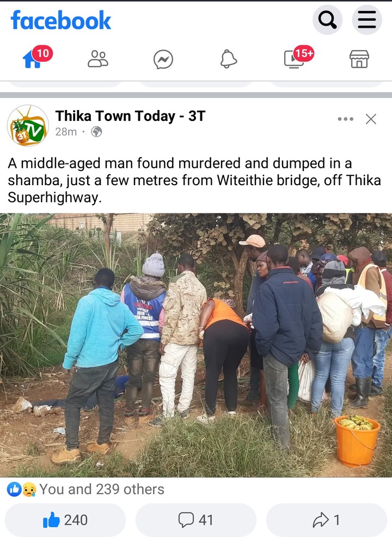Screen dimensions: 392x537
Task: Open comments button showing 41
Action: click(196, 520)
